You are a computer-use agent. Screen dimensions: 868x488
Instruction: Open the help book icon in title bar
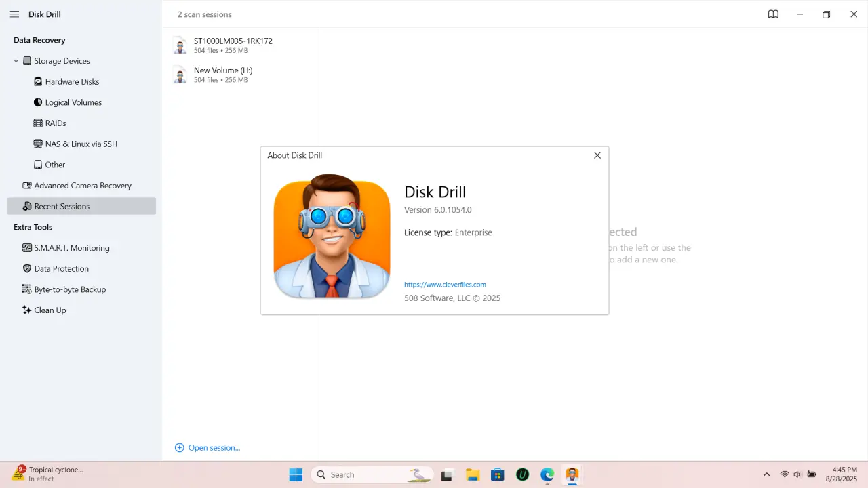tap(773, 14)
